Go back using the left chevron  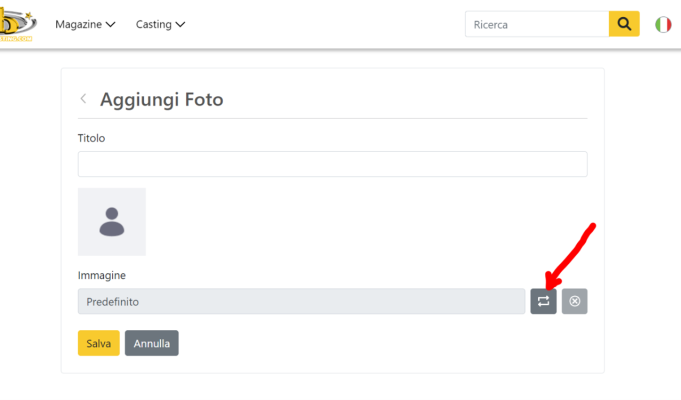point(83,99)
